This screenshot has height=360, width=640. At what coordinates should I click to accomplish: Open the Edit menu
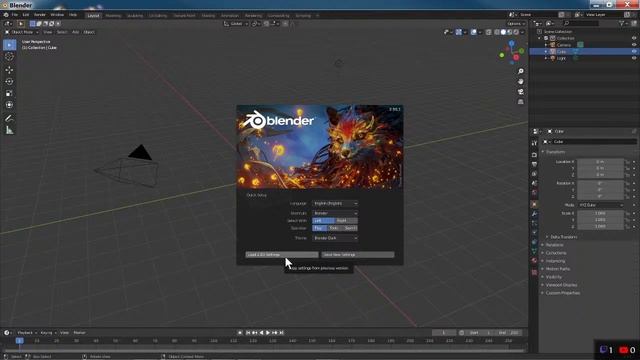point(26,15)
